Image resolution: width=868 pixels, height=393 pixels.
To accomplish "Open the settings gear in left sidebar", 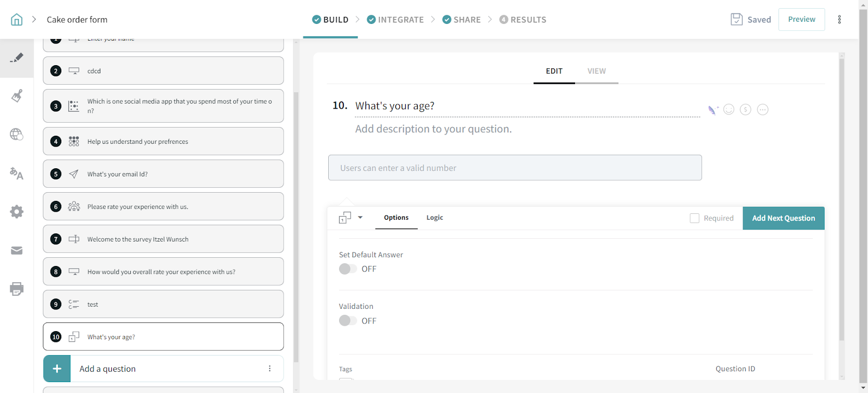I will [x=17, y=212].
